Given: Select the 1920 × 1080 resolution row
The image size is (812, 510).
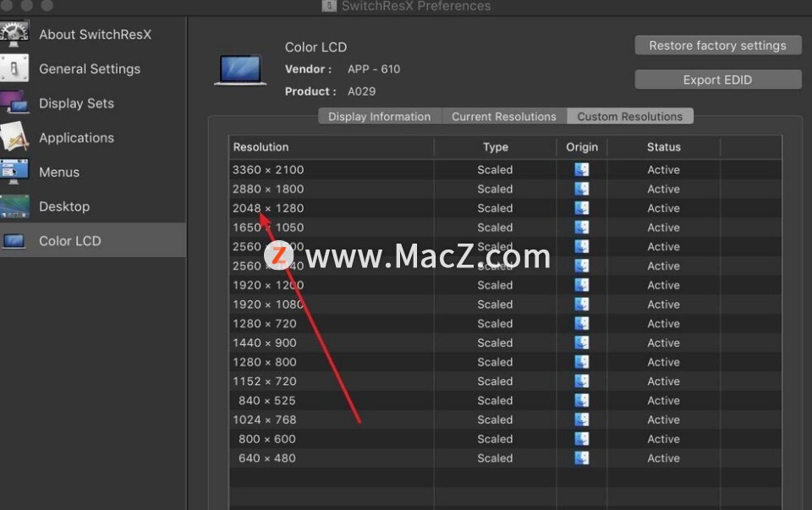Looking at the screenshot, I should 506,304.
